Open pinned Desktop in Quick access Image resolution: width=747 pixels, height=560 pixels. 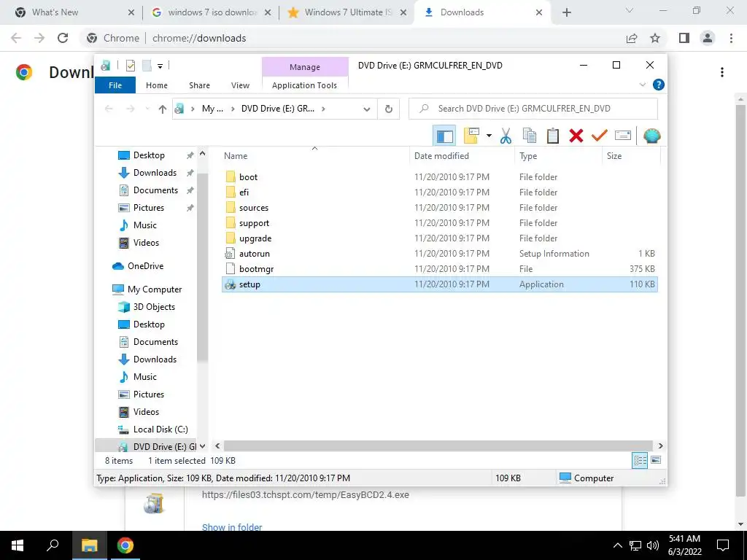pyautogui.click(x=149, y=155)
